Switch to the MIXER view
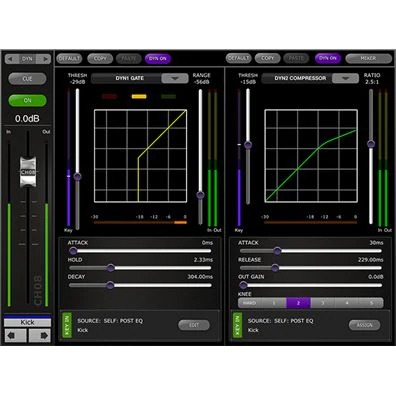396x396 pixels. [x=368, y=58]
